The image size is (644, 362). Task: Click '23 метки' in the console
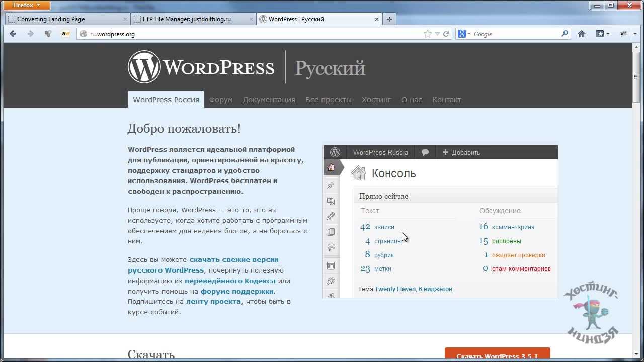(x=376, y=268)
